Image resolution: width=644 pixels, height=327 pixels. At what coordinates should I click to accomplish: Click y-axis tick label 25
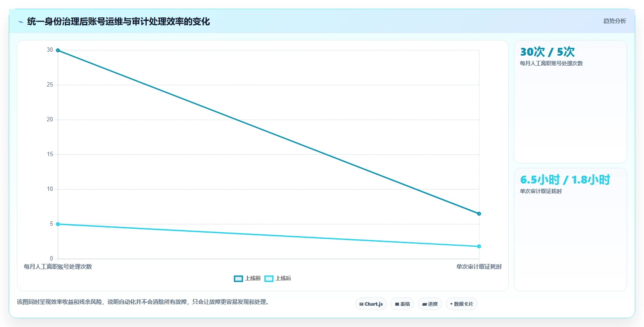(50, 85)
